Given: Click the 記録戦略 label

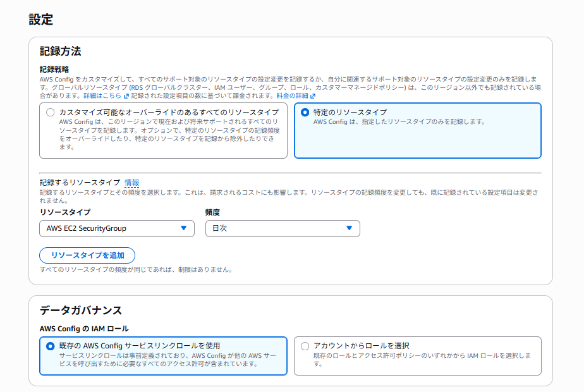Looking at the screenshot, I should tap(54, 70).
